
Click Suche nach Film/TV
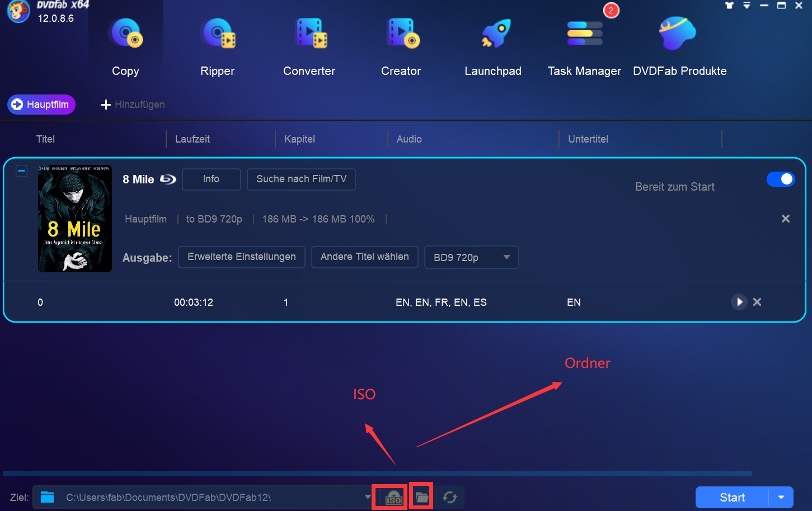pos(301,179)
